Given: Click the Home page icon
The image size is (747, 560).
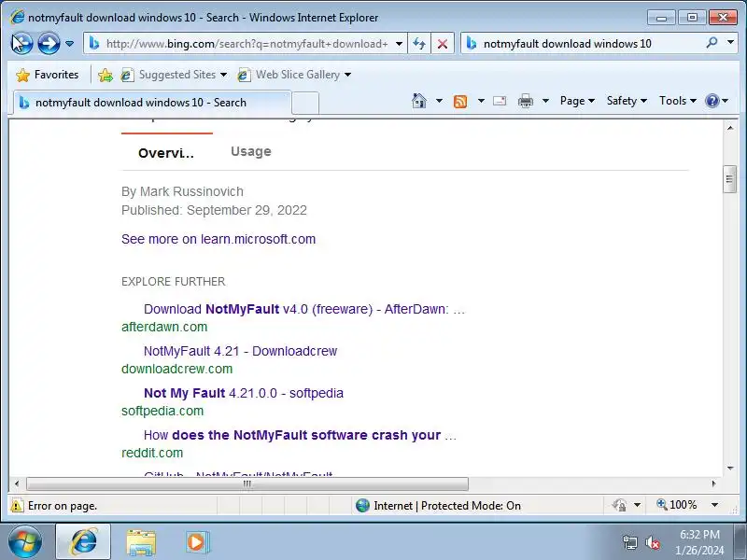Looking at the screenshot, I should coord(419,101).
